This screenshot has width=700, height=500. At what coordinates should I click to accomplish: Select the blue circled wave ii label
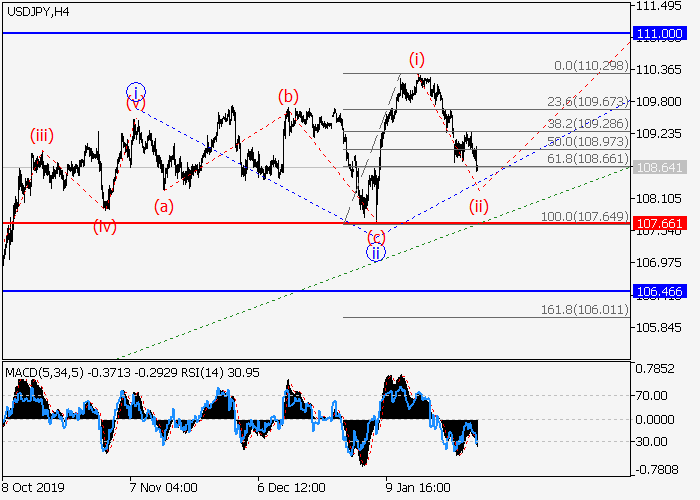[375, 252]
